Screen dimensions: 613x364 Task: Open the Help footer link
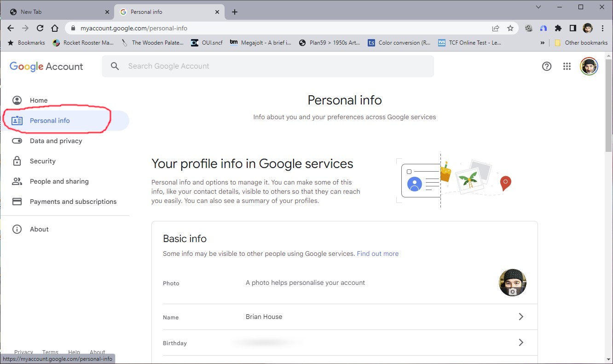[74, 352]
